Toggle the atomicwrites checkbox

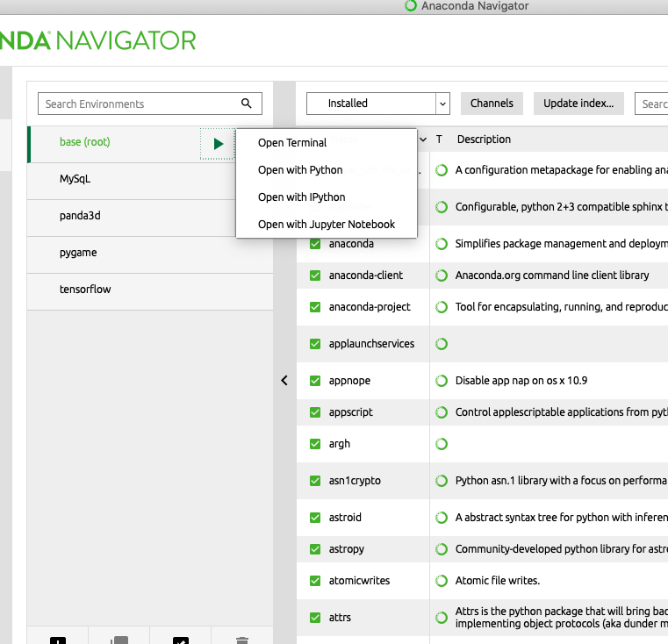click(315, 581)
